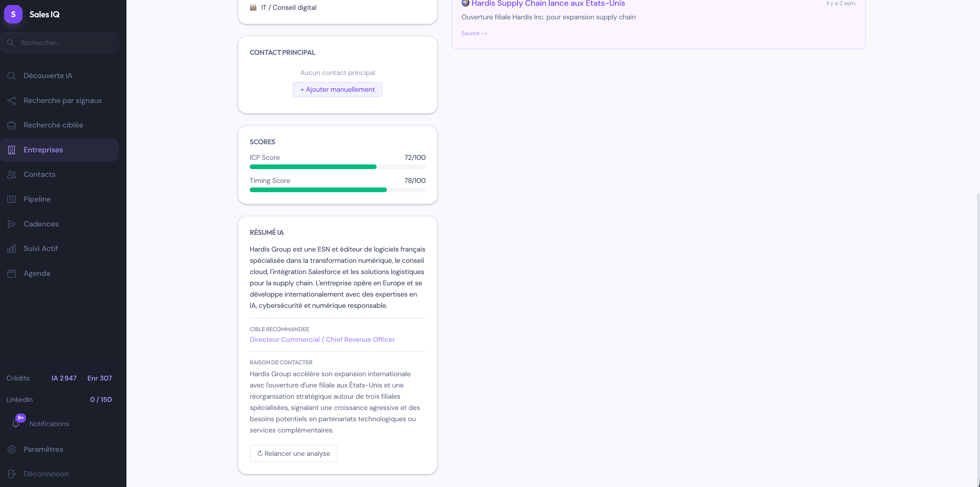Screen dimensions: 980x487
Task: Open Paramètres settings
Action: (60, 449)
